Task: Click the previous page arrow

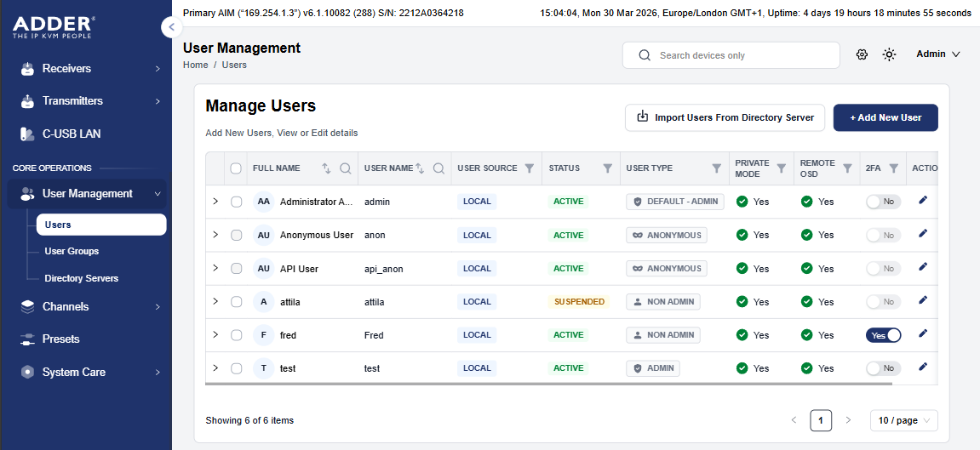Action: [x=794, y=421]
